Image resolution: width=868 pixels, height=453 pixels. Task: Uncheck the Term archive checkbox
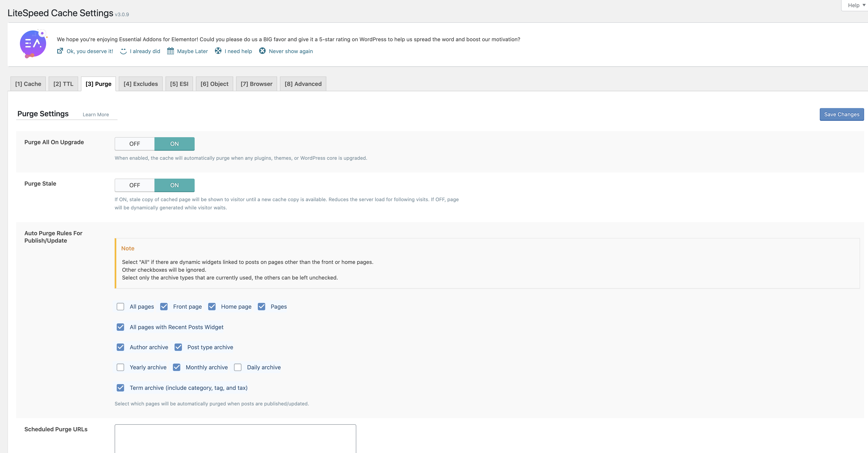pos(120,388)
